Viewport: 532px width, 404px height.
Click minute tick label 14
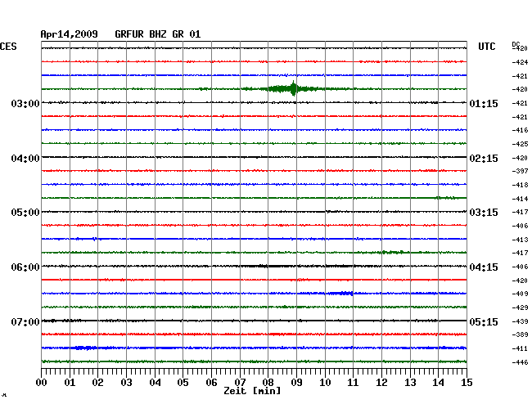[438, 383]
